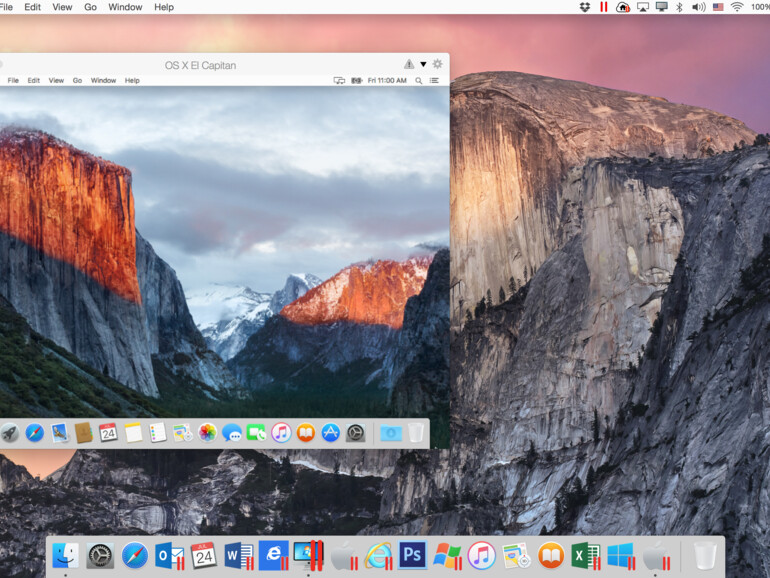The image size is (770, 578).
Task: Open the host Mac Window menu
Action: click(x=125, y=7)
